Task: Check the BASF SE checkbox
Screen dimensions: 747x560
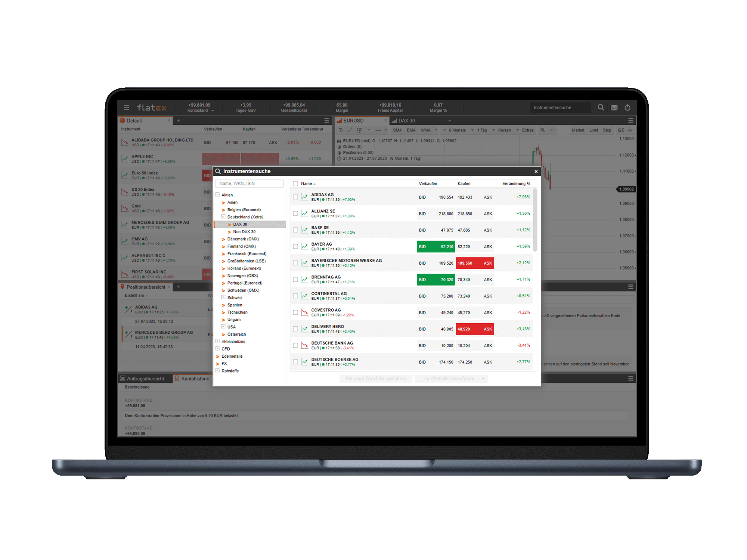Action: coord(295,230)
